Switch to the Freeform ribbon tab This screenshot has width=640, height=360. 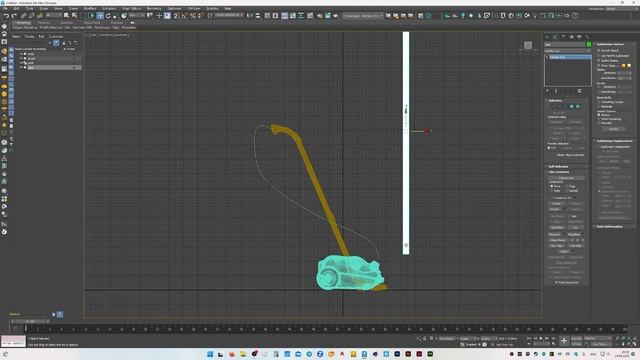point(44,23)
